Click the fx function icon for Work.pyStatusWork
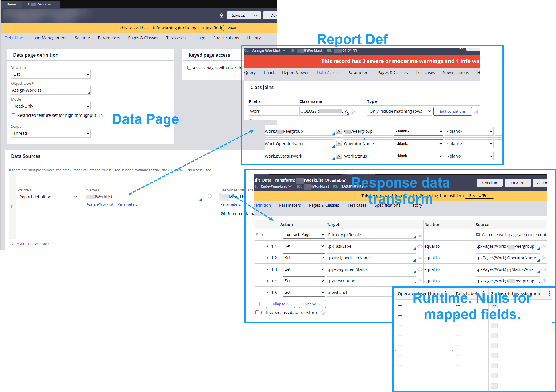556x392 pixels. 339,156
